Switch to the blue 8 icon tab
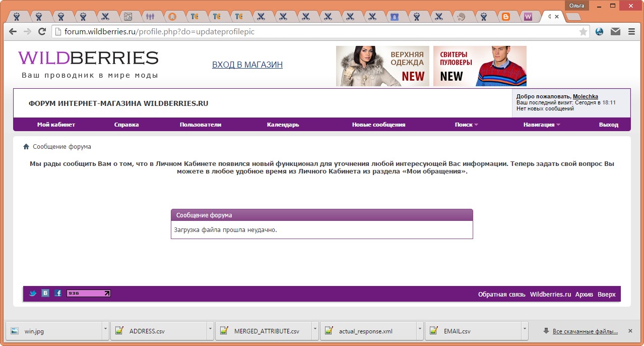Screen dimensions: 644x346 click(x=395, y=17)
